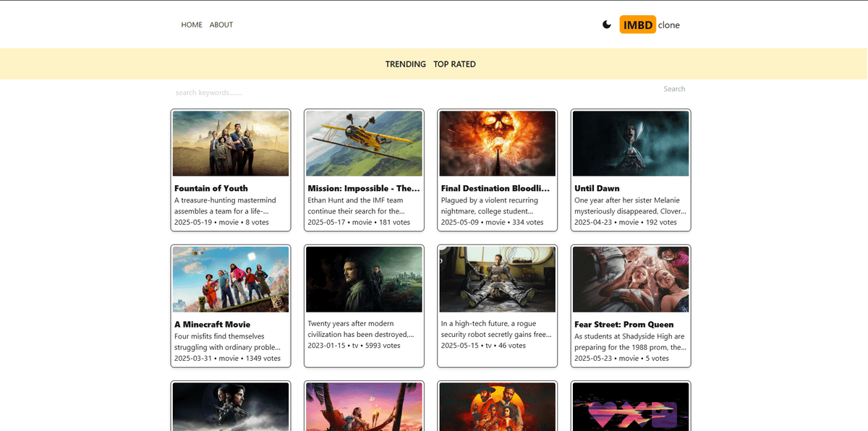868x431 pixels.
Task: Click the '2025-05-15 • tv • 46 votes' line
Action: point(484,346)
